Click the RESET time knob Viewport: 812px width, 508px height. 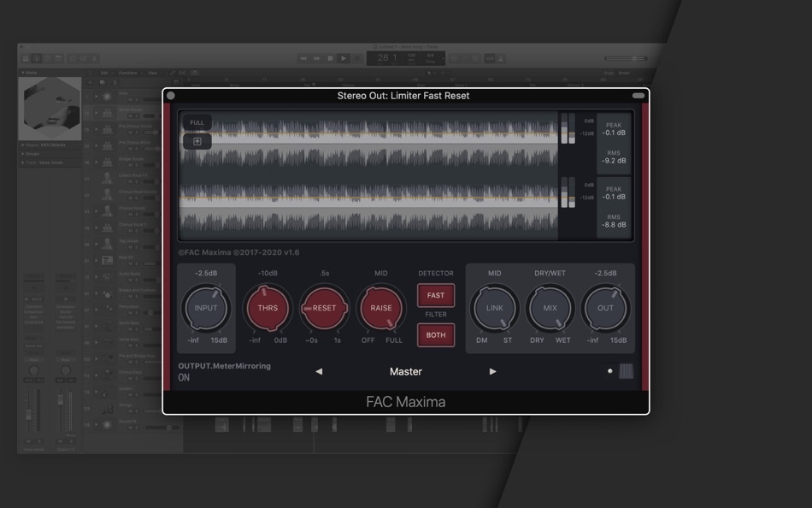tap(324, 309)
